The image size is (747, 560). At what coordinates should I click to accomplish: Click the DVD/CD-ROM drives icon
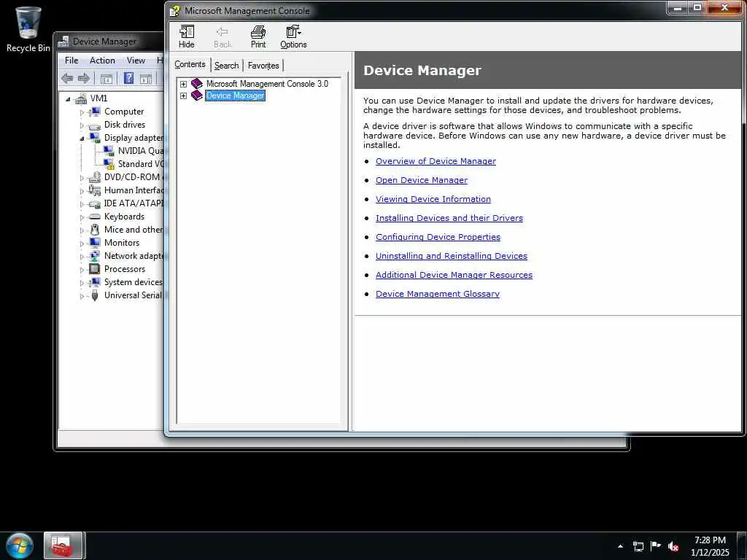point(94,177)
